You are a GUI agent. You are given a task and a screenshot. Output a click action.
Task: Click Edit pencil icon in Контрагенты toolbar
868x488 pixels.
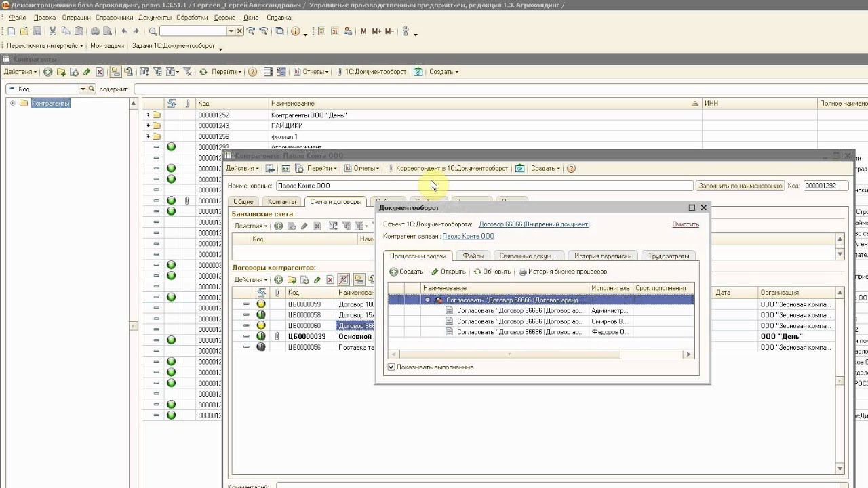(86, 72)
